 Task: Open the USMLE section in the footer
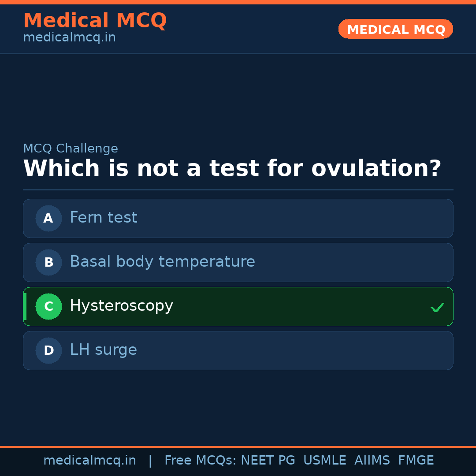tap(325, 460)
